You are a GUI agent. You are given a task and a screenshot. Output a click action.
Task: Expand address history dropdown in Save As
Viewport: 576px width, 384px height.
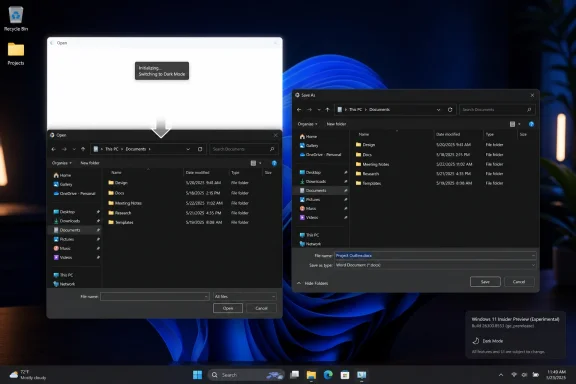coord(438,110)
